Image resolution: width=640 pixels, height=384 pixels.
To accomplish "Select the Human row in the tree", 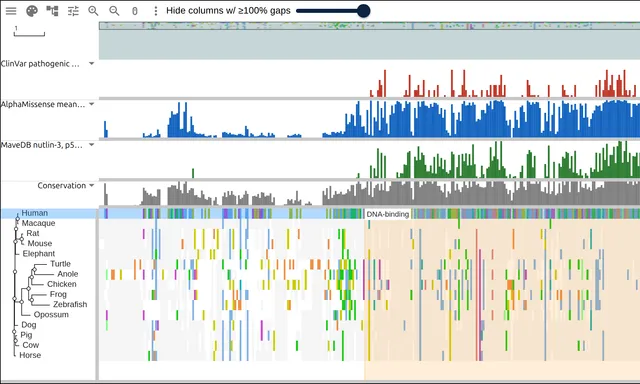I will click(49, 213).
